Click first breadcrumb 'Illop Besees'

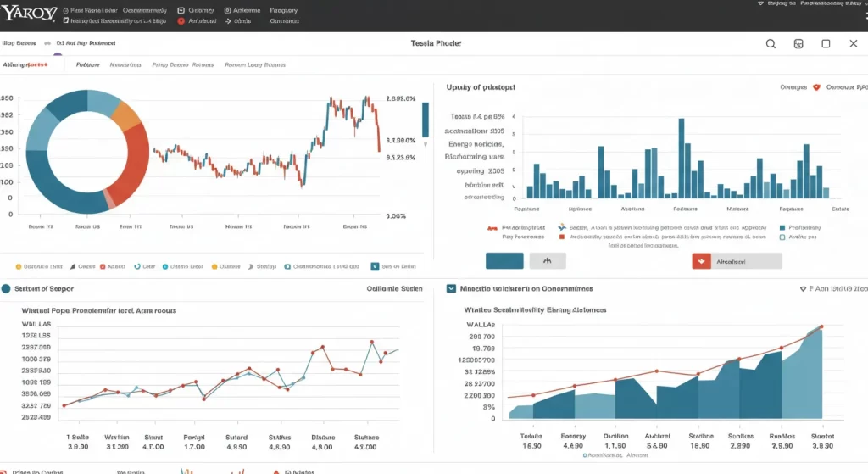pyautogui.click(x=19, y=43)
